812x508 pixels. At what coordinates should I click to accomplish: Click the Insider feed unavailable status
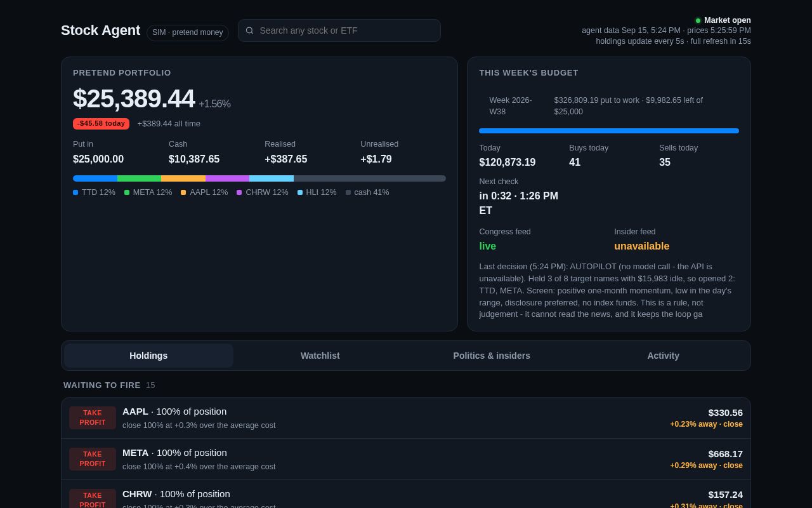[x=641, y=246]
